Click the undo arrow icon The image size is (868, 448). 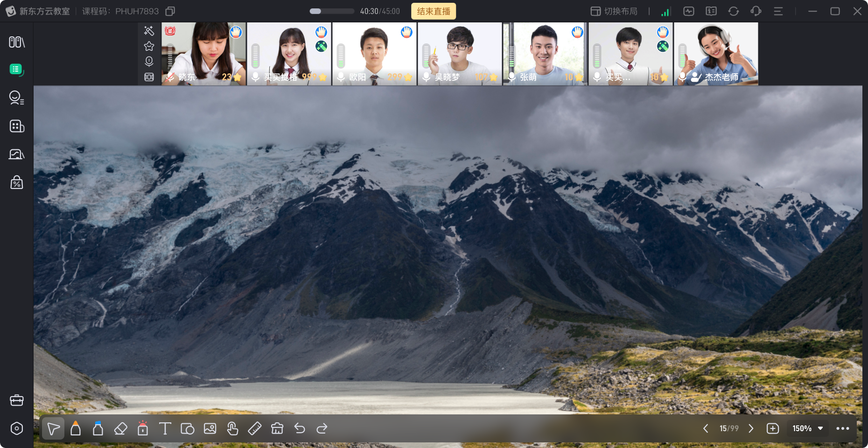tap(300, 428)
